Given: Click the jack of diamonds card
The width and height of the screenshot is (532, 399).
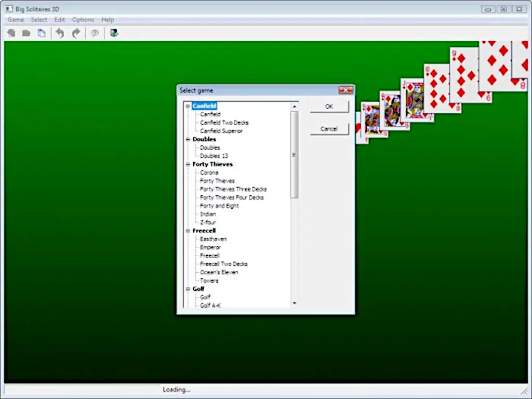Looking at the screenshot, I should tap(411, 100).
